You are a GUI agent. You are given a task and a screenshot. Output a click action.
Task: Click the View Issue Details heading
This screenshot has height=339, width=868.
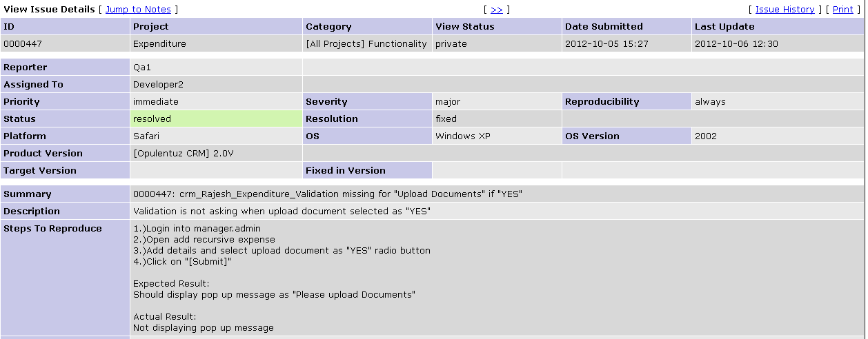click(x=48, y=9)
